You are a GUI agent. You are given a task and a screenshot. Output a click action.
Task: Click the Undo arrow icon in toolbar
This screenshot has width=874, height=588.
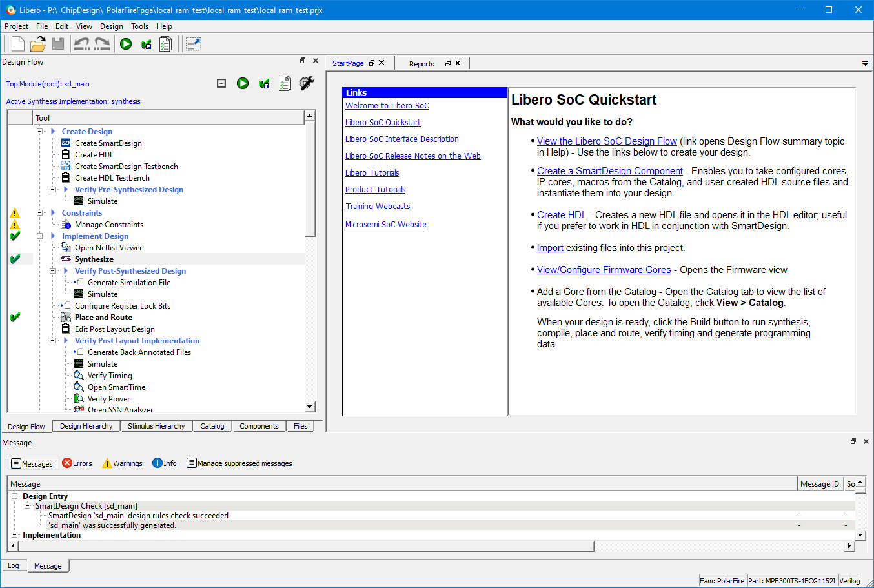pyautogui.click(x=82, y=44)
